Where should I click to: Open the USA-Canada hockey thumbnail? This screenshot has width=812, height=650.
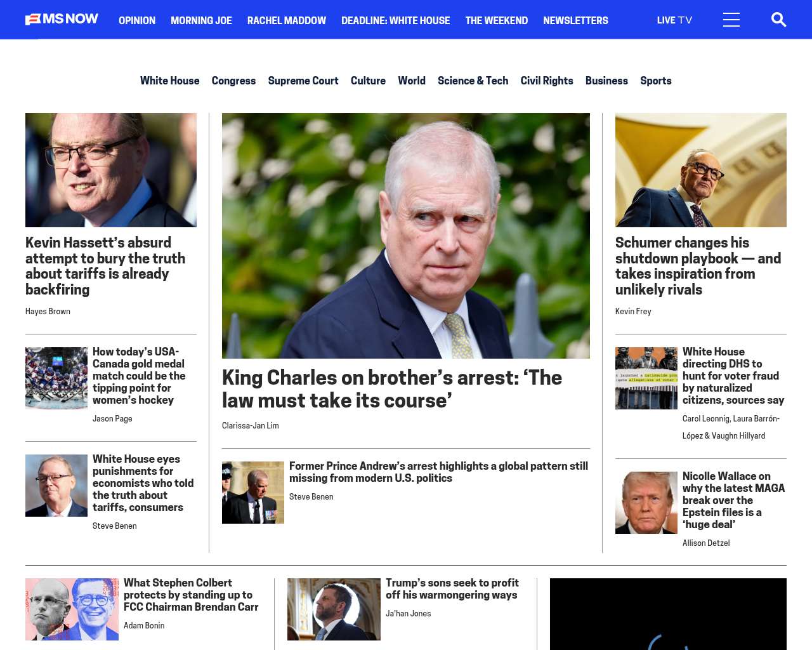56,378
